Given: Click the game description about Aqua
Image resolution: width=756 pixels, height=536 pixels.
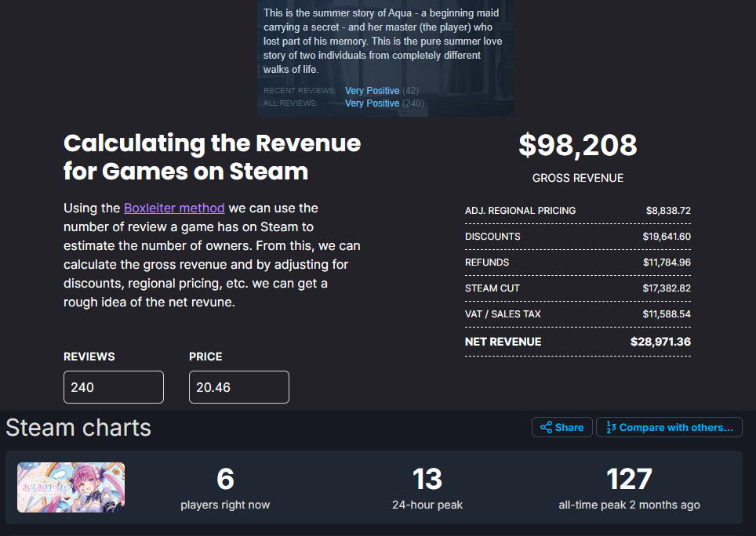Looking at the screenshot, I should click(x=383, y=41).
